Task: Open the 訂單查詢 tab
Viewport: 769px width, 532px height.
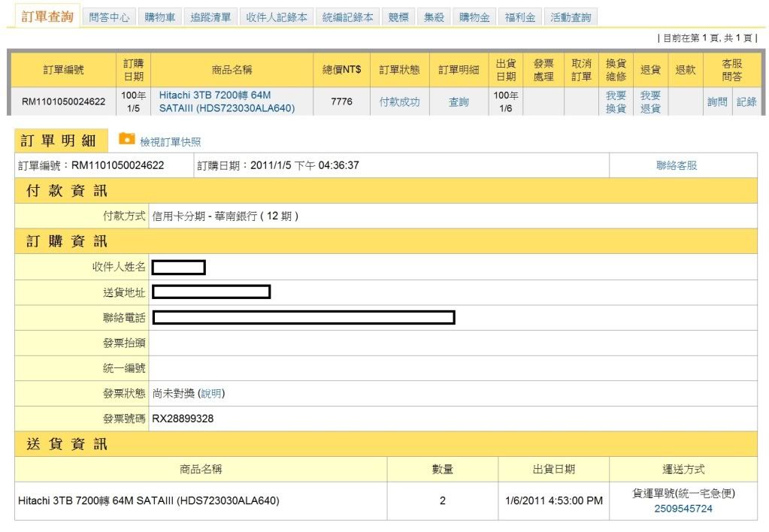Action: click(x=47, y=17)
